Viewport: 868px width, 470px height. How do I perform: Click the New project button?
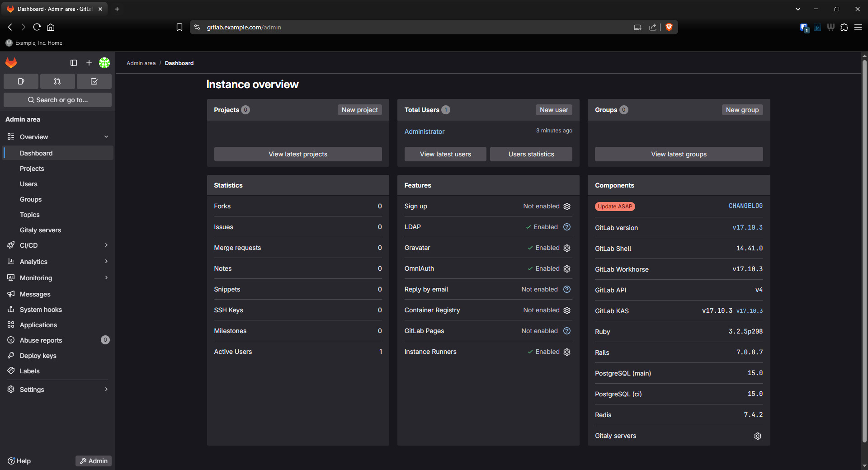tap(359, 110)
